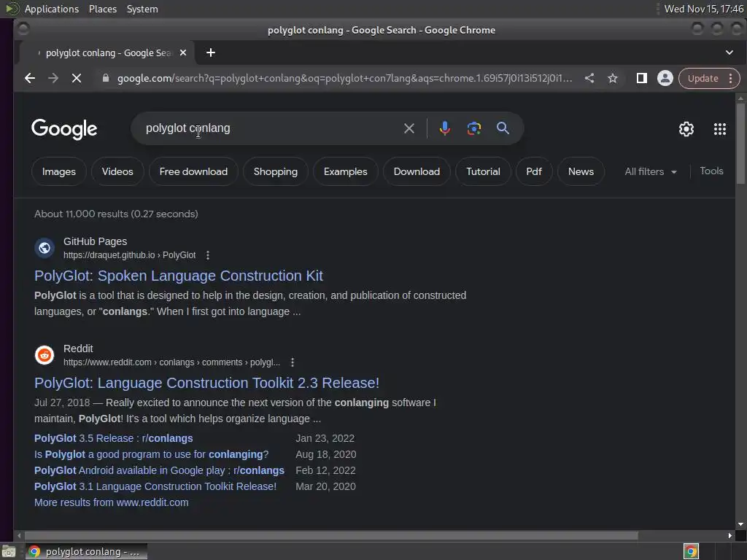Clear the search box text
747x560 pixels.
pos(409,128)
